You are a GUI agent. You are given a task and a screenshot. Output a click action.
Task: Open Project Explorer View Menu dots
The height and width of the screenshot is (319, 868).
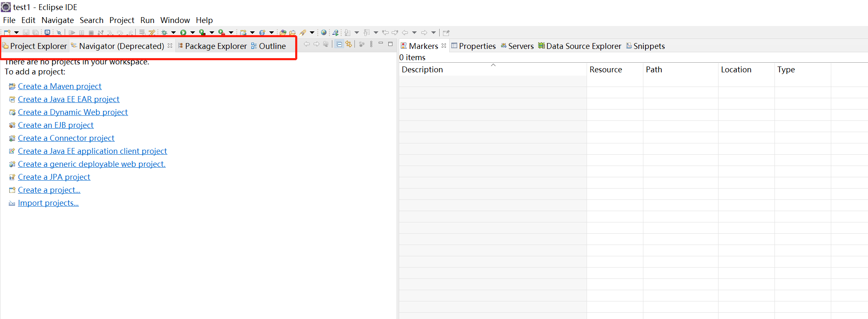[x=371, y=44]
